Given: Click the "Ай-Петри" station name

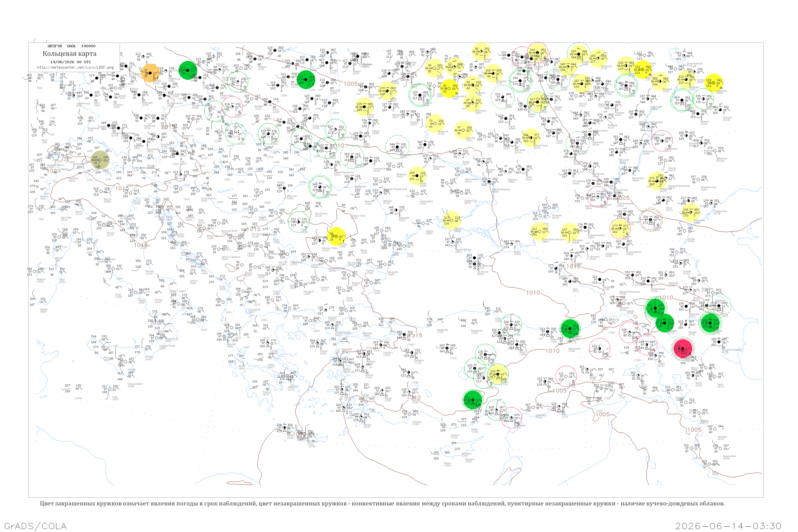Looking at the screenshot, I should pos(483,272).
